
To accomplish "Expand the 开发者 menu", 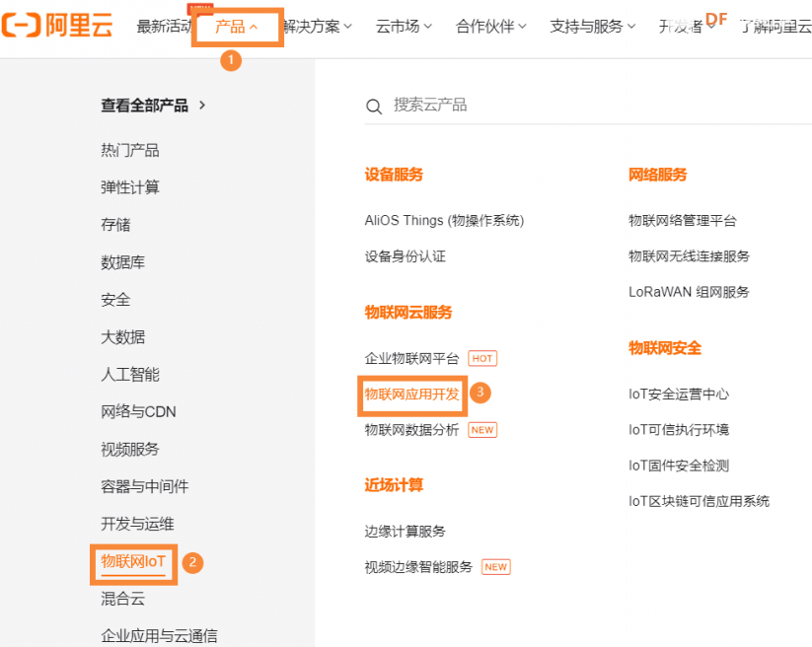I will 687,26.
